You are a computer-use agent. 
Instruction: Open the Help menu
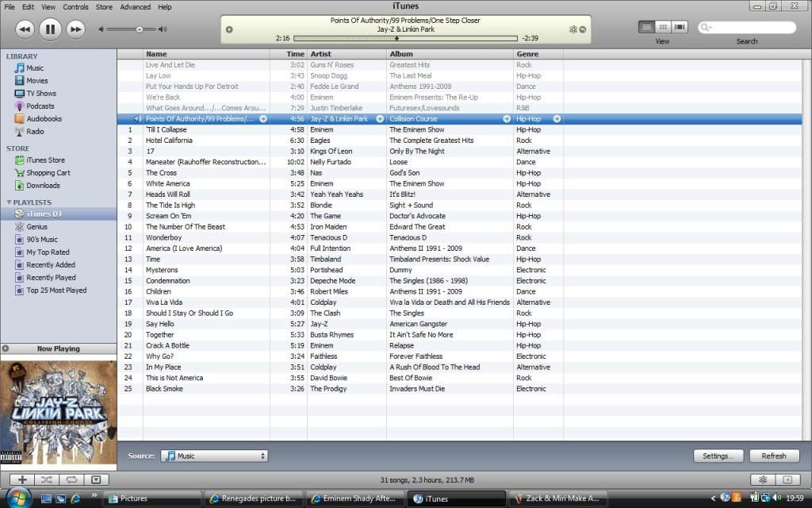coord(165,6)
